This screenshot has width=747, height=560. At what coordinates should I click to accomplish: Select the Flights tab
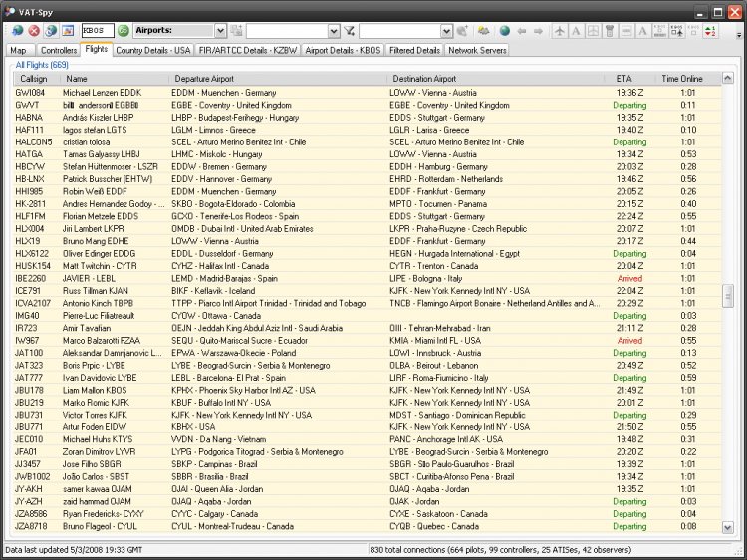[x=97, y=49]
